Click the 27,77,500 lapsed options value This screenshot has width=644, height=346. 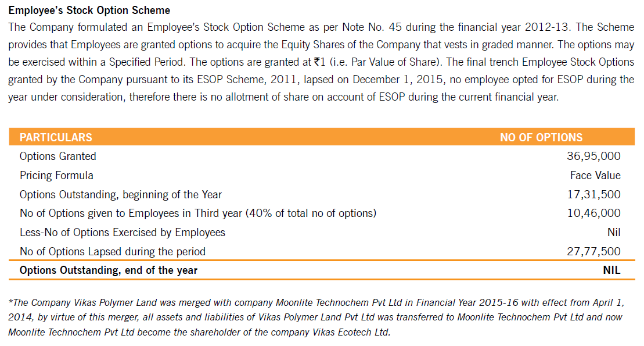click(593, 252)
